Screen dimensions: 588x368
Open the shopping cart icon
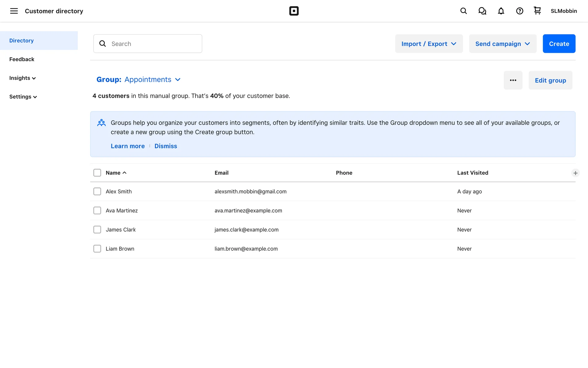tap(537, 11)
